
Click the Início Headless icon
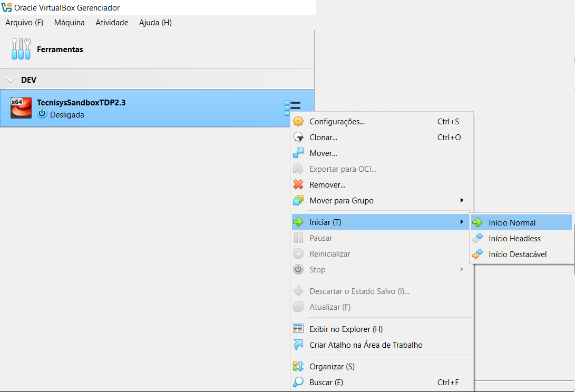click(477, 238)
